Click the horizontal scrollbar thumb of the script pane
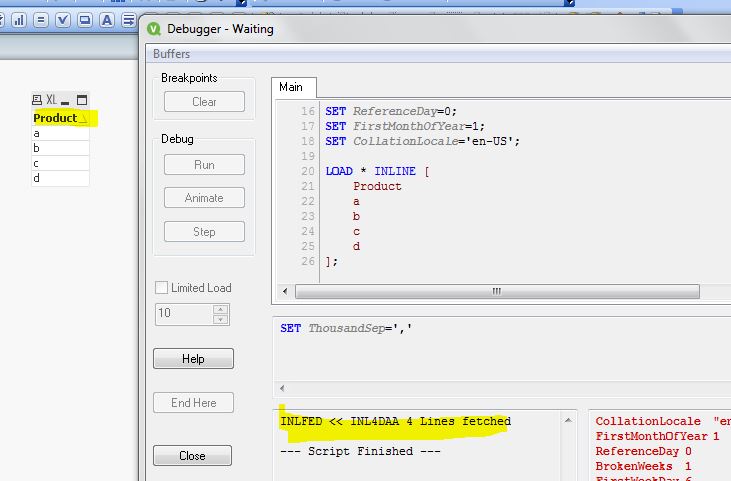The image size is (731, 481). (497, 291)
